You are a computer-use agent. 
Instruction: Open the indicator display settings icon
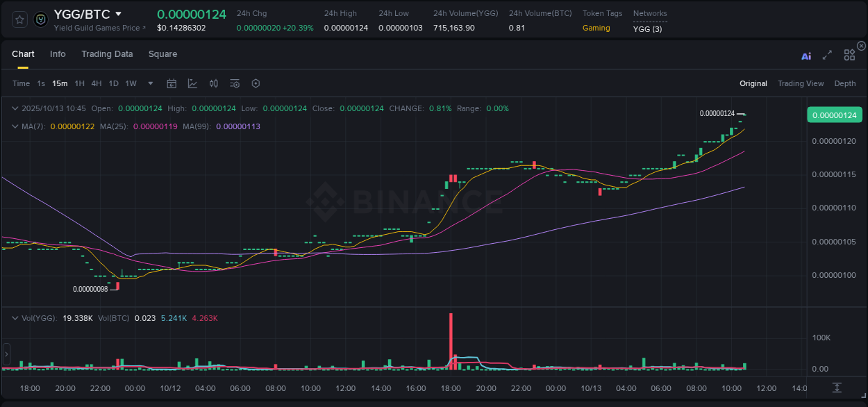point(234,83)
